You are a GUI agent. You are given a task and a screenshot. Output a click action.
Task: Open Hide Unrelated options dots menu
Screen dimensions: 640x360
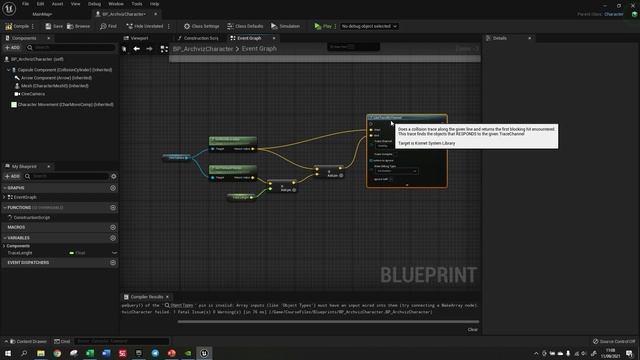click(169, 26)
